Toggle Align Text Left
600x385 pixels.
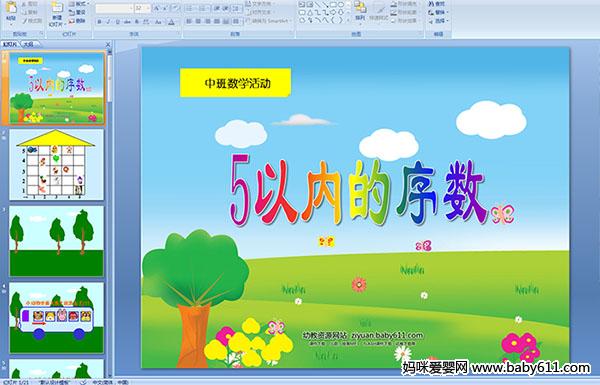pyautogui.click(x=189, y=21)
